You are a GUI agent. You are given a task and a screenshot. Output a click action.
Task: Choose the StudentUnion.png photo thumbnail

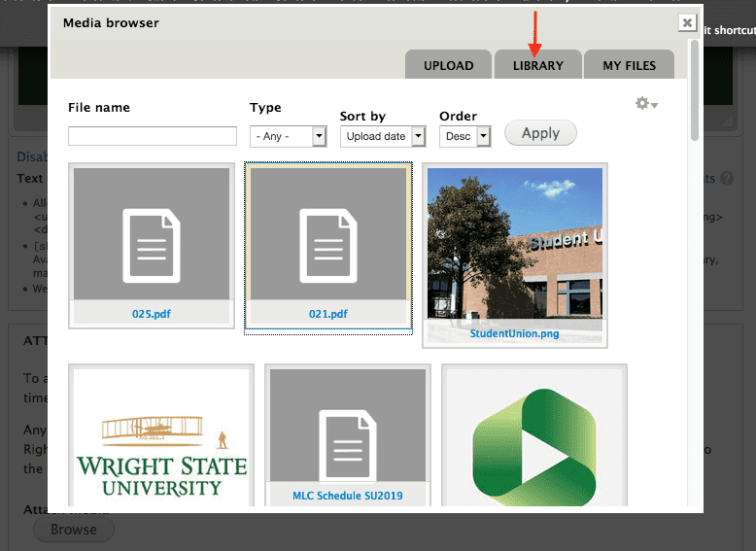[514, 245]
